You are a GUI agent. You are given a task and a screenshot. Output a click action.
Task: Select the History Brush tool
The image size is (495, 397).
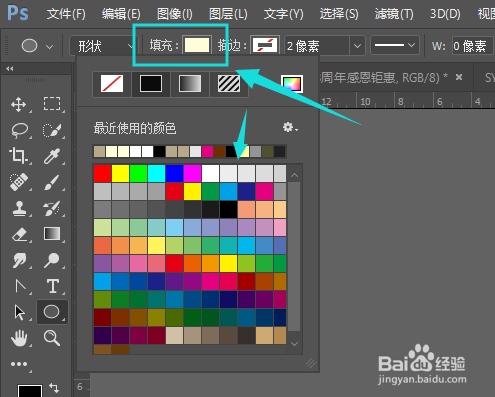point(52,208)
